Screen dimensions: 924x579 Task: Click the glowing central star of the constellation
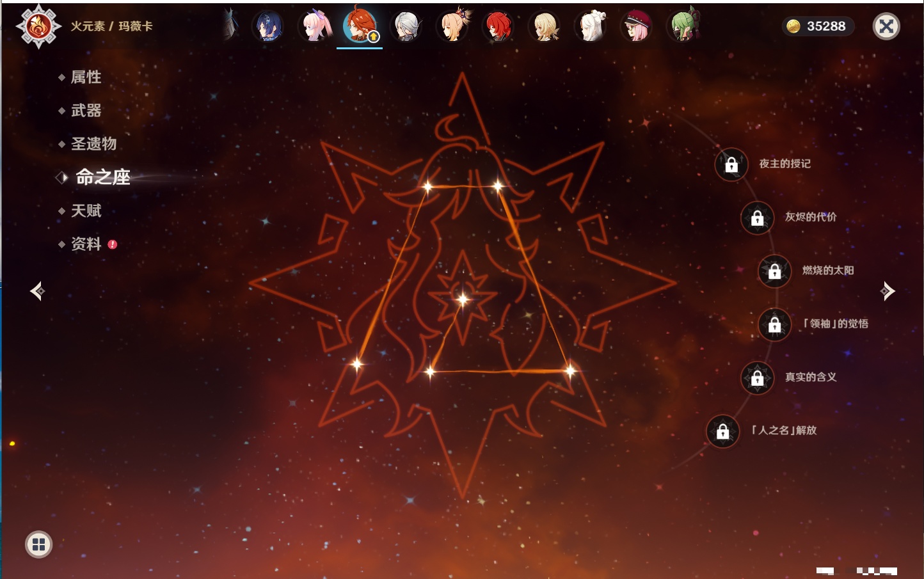tap(463, 298)
